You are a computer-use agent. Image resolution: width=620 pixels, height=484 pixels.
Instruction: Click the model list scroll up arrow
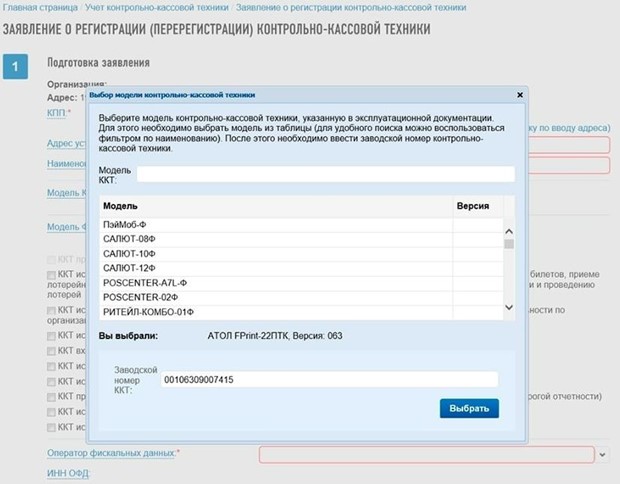pyautogui.click(x=509, y=231)
